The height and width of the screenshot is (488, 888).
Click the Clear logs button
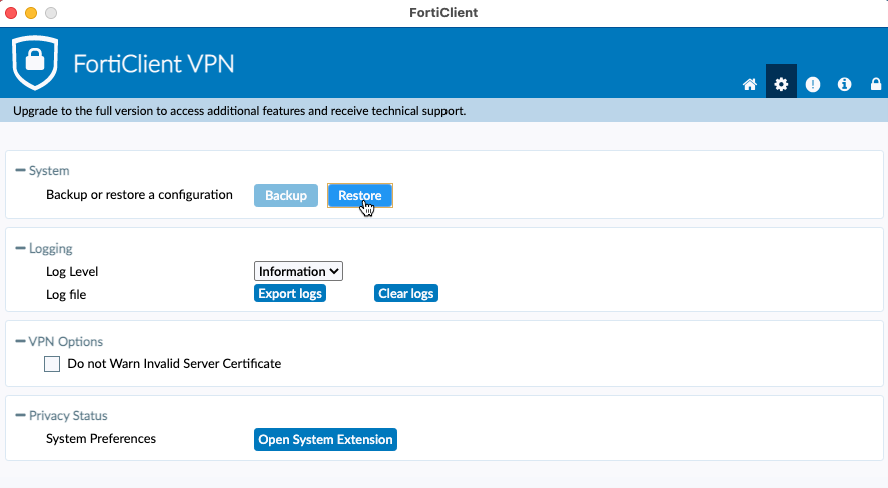tap(405, 293)
